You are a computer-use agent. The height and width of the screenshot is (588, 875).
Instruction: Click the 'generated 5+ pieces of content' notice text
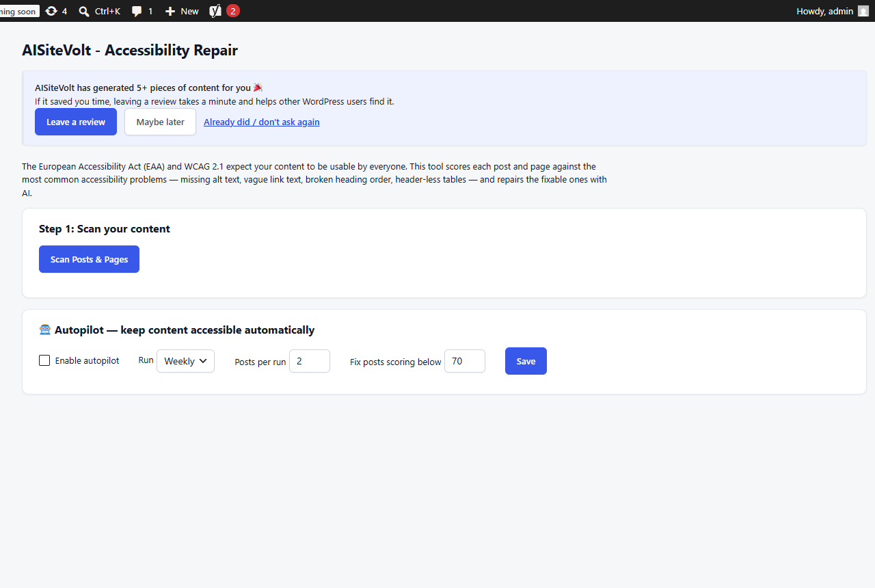(x=143, y=88)
